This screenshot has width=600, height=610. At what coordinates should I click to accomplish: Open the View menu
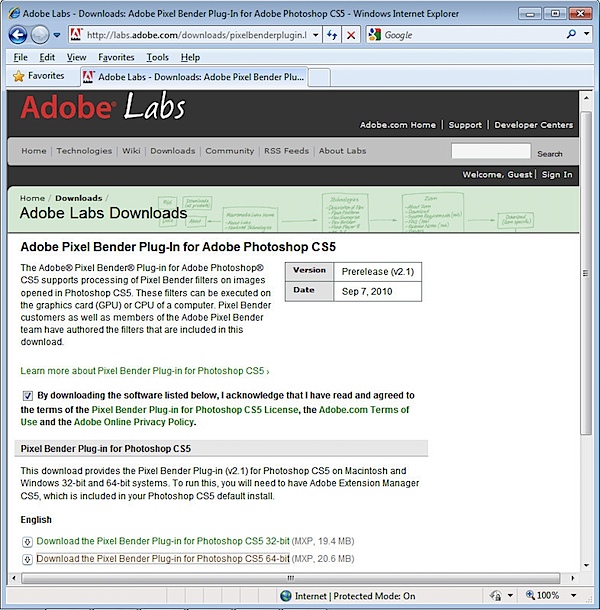[x=76, y=57]
